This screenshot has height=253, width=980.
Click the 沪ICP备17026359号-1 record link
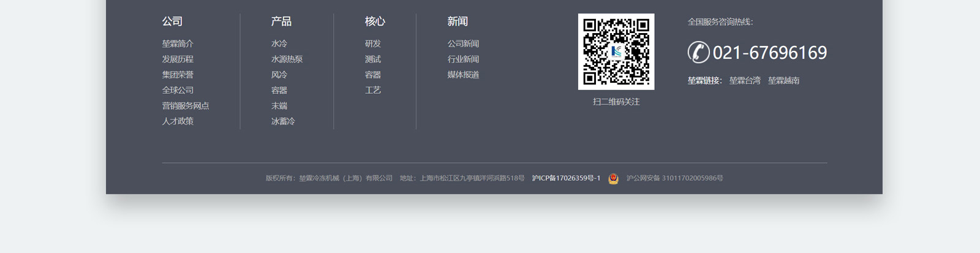point(566,178)
